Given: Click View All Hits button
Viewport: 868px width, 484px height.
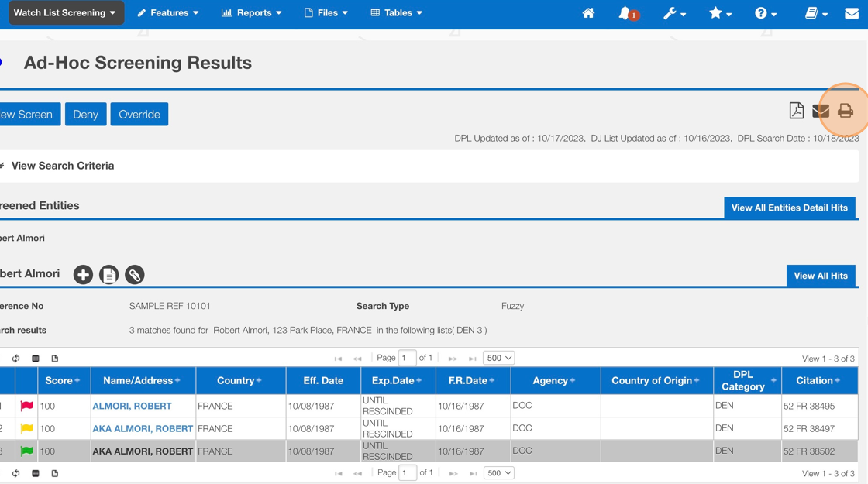Looking at the screenshot, I should coord(821,276).
